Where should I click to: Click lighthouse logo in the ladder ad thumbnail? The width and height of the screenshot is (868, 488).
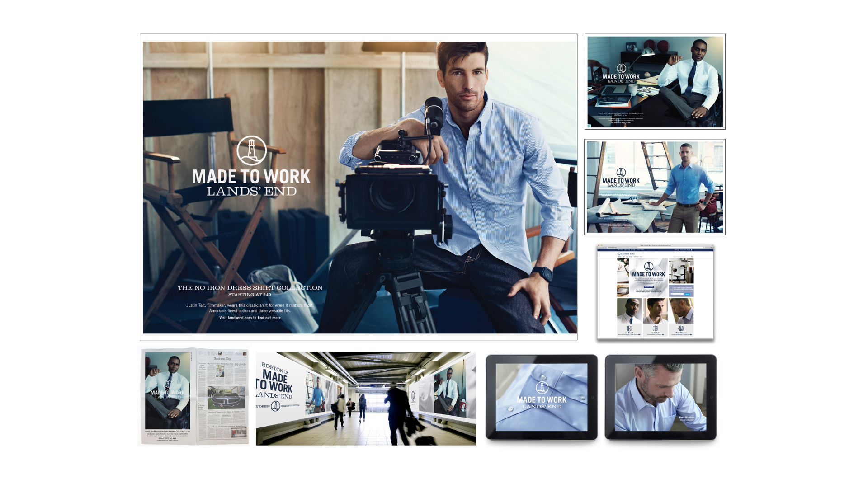pos(621,173)
